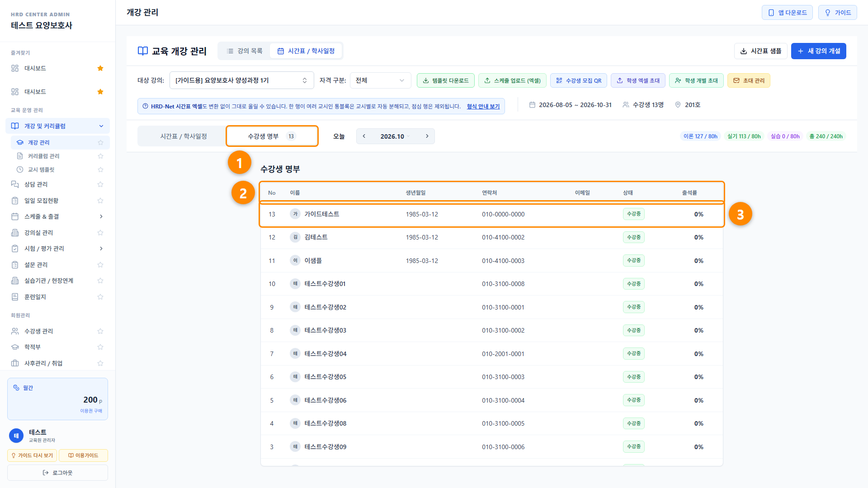Switch to 강의 목록 tab
The width and height of the screenshot is (868, 488).
pos(245,51)
